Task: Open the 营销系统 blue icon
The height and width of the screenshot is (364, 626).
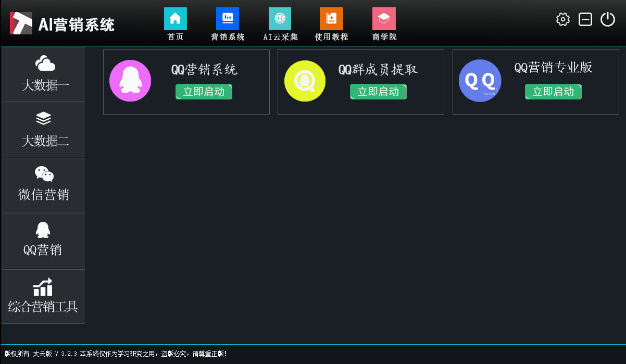Action: tap(228, 19)
